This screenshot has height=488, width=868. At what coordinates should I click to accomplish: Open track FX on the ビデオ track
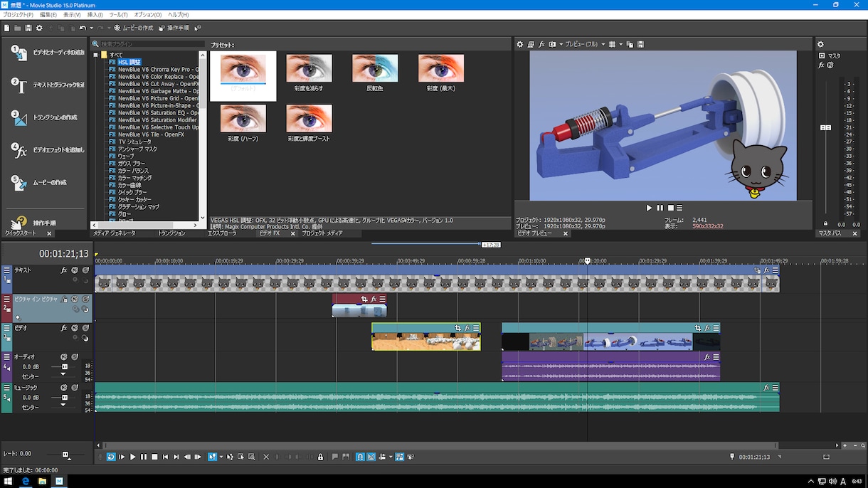point(64,328)
